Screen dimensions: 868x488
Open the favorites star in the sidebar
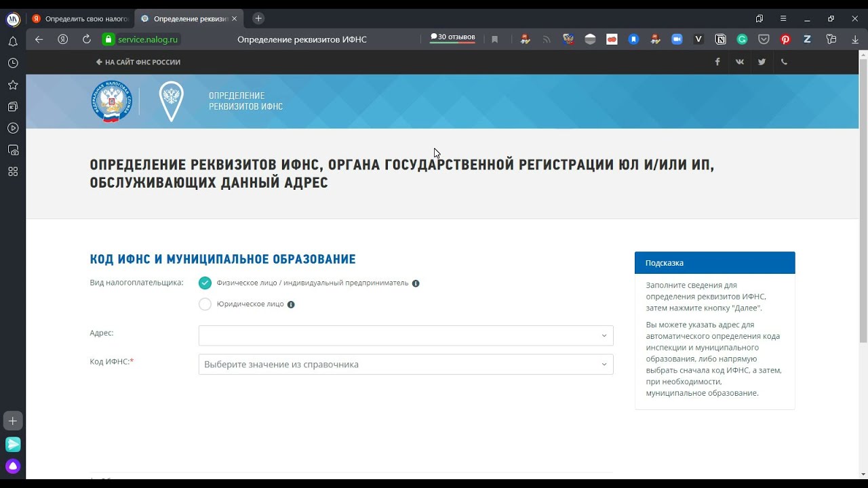coord(13,85)
